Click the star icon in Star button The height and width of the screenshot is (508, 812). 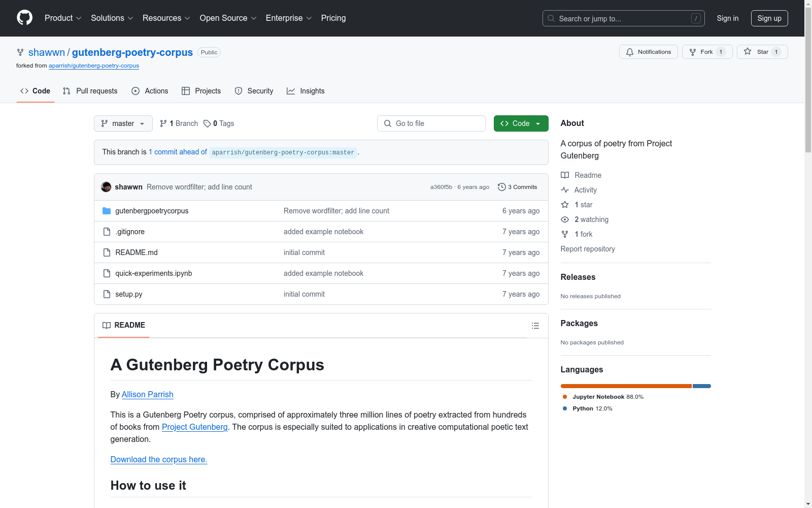point(748,51)
